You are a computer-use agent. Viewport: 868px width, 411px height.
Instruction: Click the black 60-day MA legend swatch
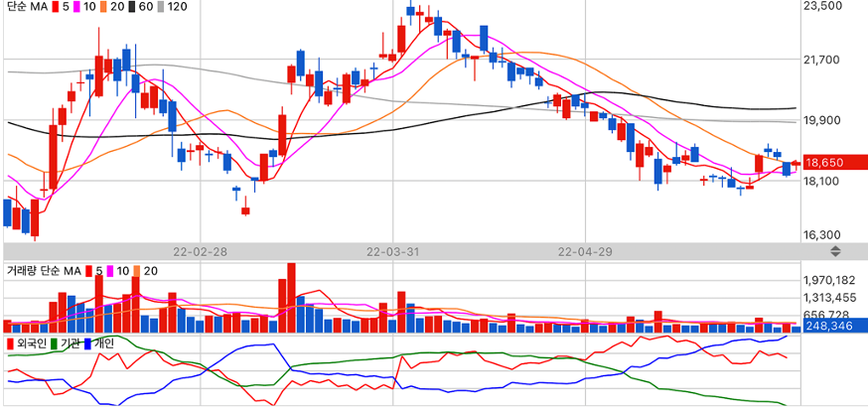pos(131,7)
